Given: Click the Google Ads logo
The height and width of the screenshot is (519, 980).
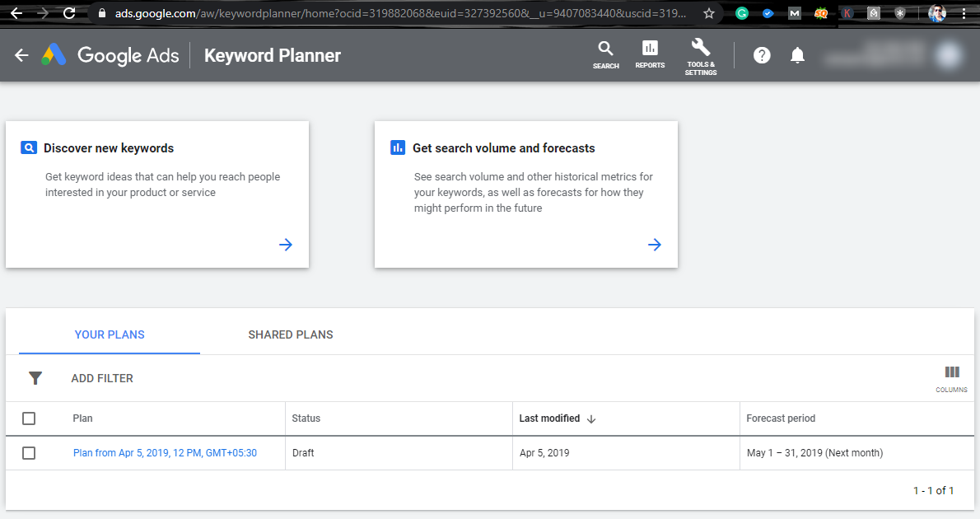Looking at the screenshot, I should point(54,55).
